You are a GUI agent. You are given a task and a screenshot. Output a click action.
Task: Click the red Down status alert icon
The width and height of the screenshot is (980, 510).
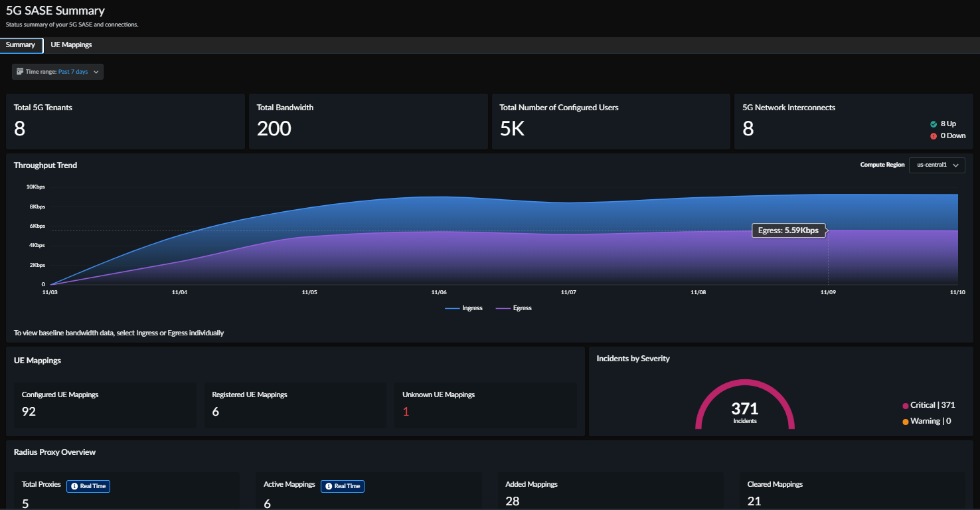coord(934,136)
